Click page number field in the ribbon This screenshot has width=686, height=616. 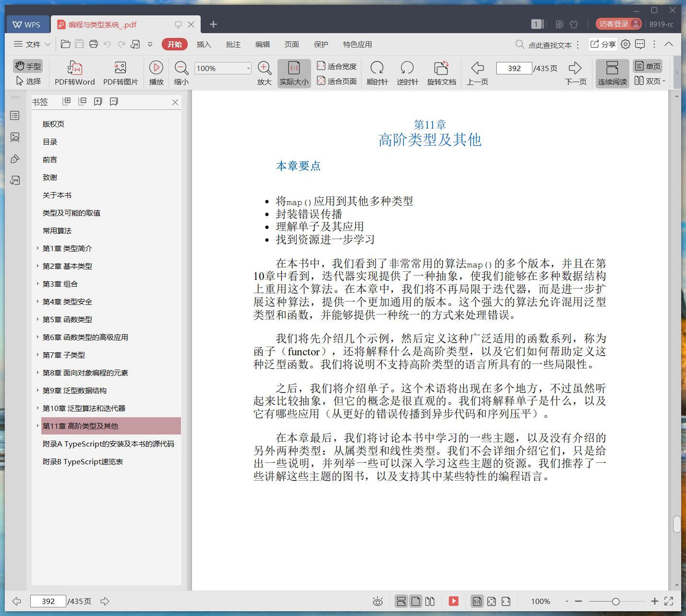514,68
